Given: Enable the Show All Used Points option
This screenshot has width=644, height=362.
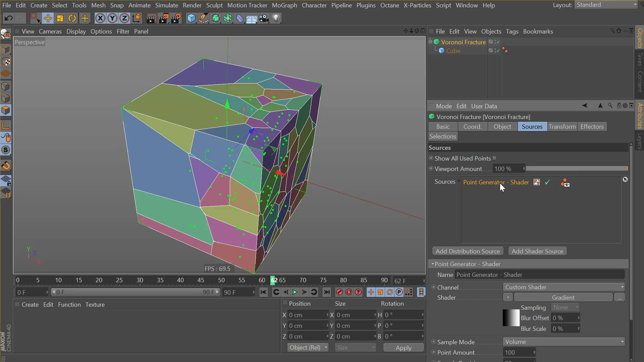Looking at the screenshot, I should click(x=495, y=158).
